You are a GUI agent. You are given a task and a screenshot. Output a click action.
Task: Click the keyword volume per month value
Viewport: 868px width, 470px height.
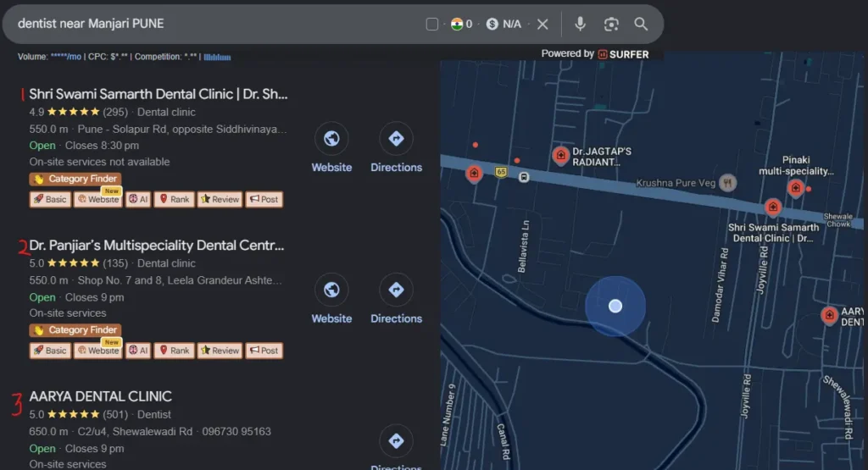(66, 57)
